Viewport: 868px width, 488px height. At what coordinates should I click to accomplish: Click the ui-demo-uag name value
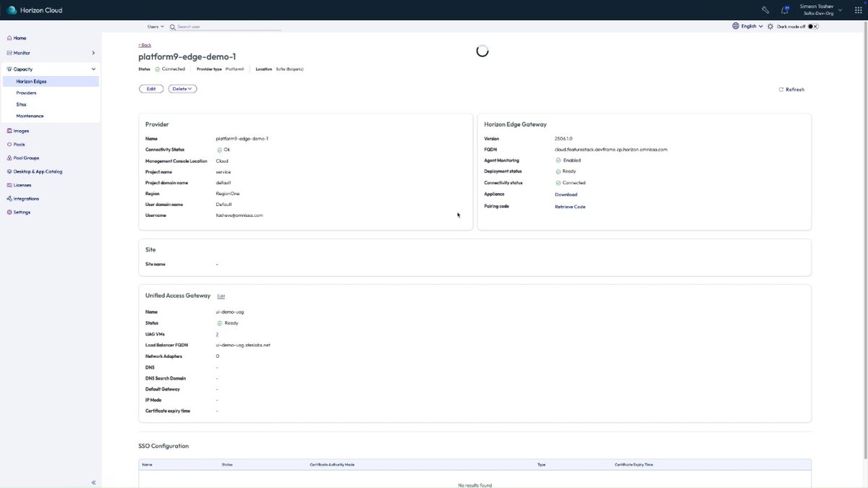coord(230,312)
